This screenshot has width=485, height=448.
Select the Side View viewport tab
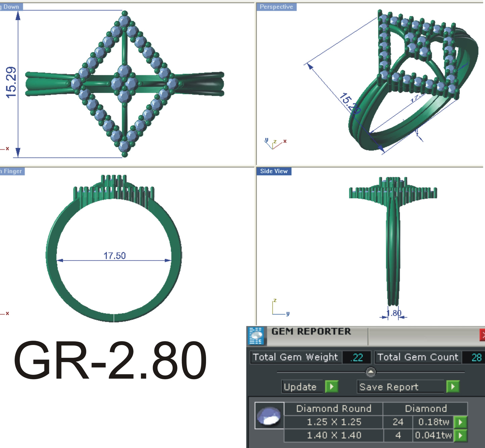click(x=274, y=171)
